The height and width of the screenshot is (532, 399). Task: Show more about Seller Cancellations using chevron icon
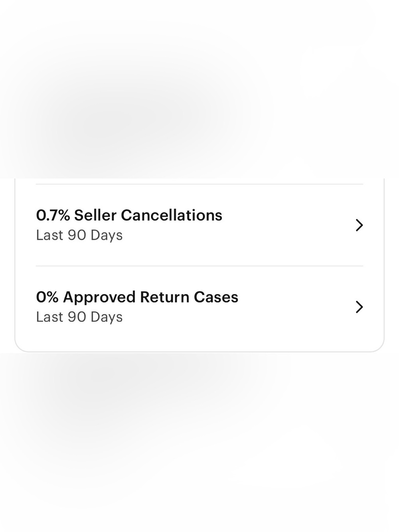359,225
